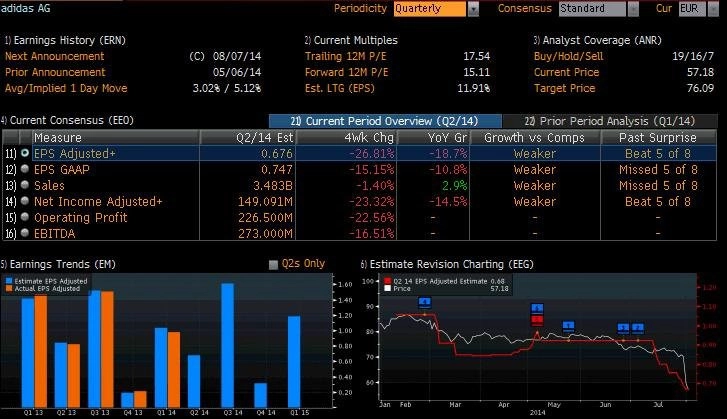Click the Quarterly periodicity field
Image resolution: width=727 pixels, height=419 pixels.
tap(430, 9)
